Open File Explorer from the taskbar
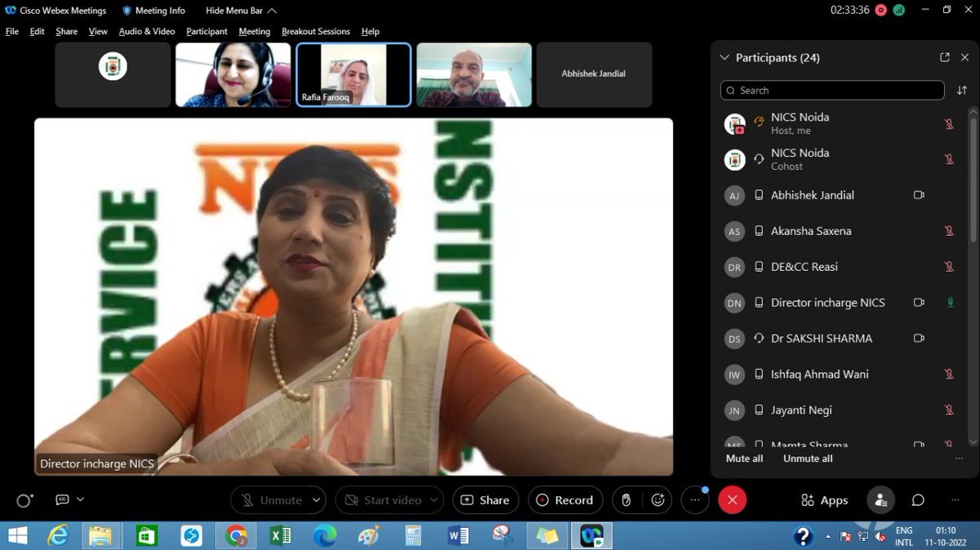 101,535
